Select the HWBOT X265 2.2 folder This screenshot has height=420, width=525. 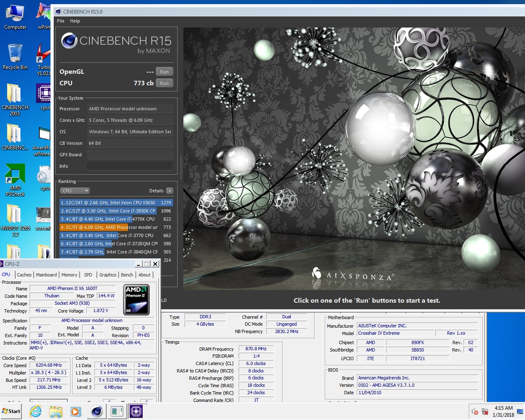[x=15, y=220]
